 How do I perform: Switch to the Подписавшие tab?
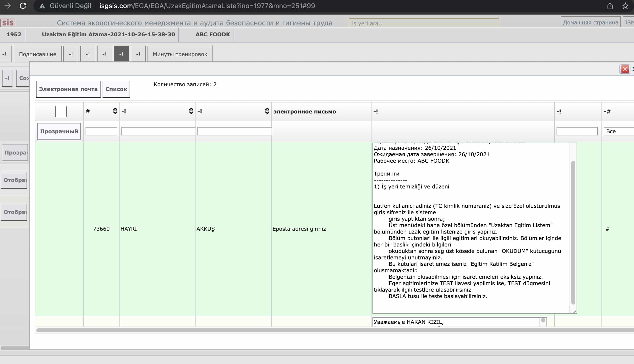click(38, 54)
